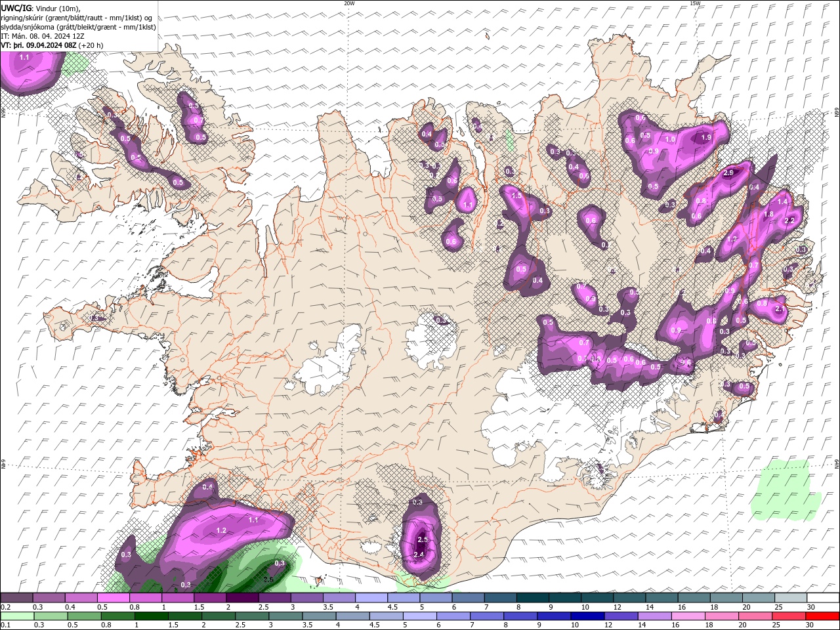Select the snow legend swatch between 0.5 and 0.8

click(114, 598)
